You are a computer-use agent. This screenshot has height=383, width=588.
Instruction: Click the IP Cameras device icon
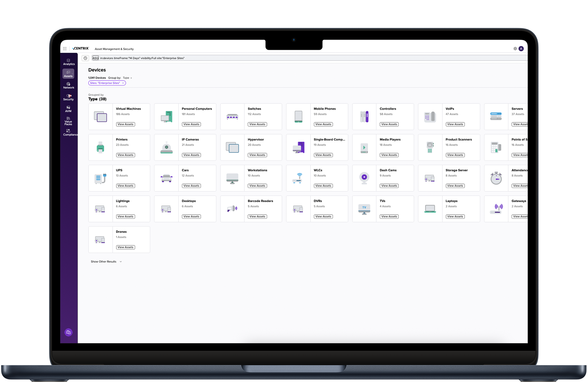pos(166,148)
